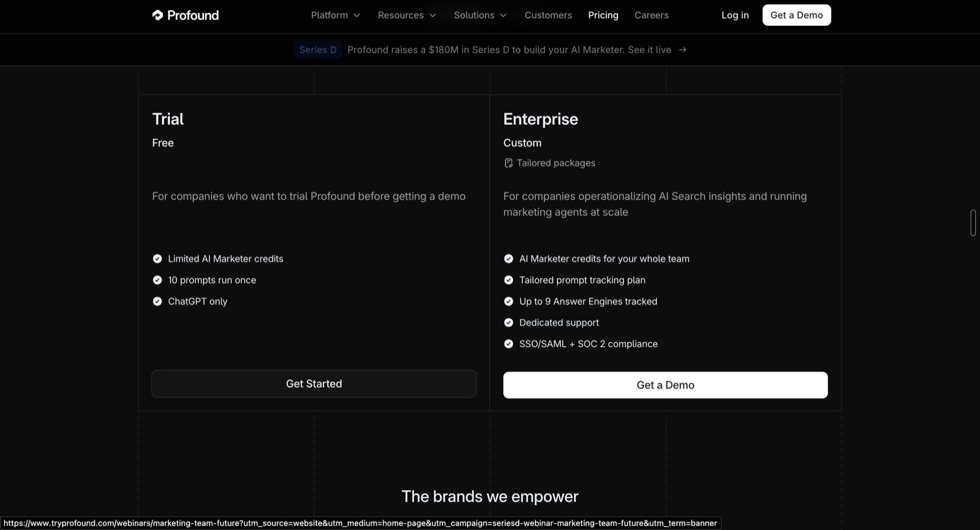Click the 'Dedicated support' feature text

[x=559, y=323]
